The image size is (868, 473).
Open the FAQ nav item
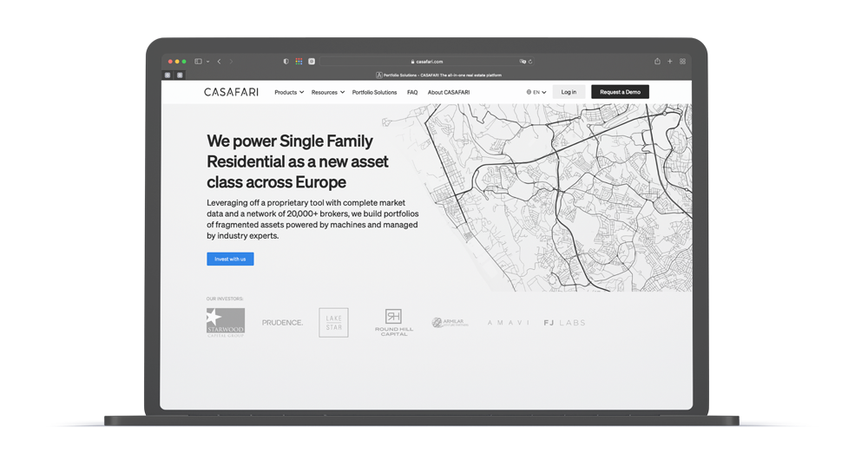(x=412, y=92)
